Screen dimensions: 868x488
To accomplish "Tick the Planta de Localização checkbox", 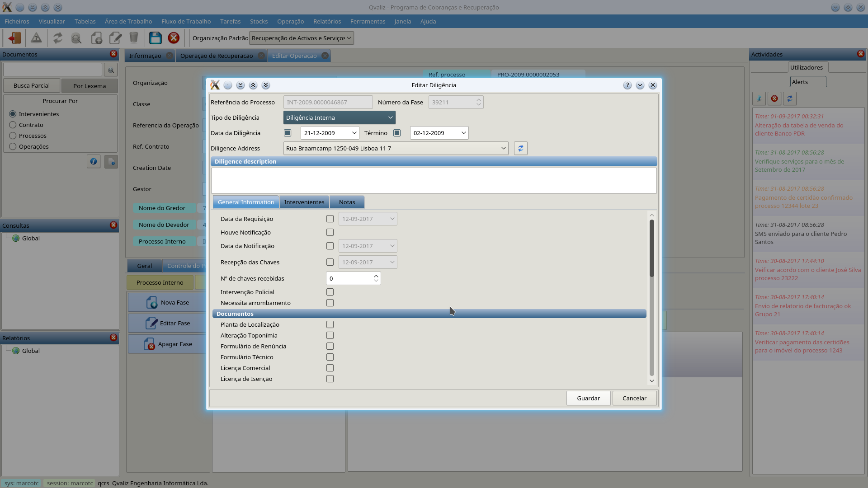I will coord(330,324).
